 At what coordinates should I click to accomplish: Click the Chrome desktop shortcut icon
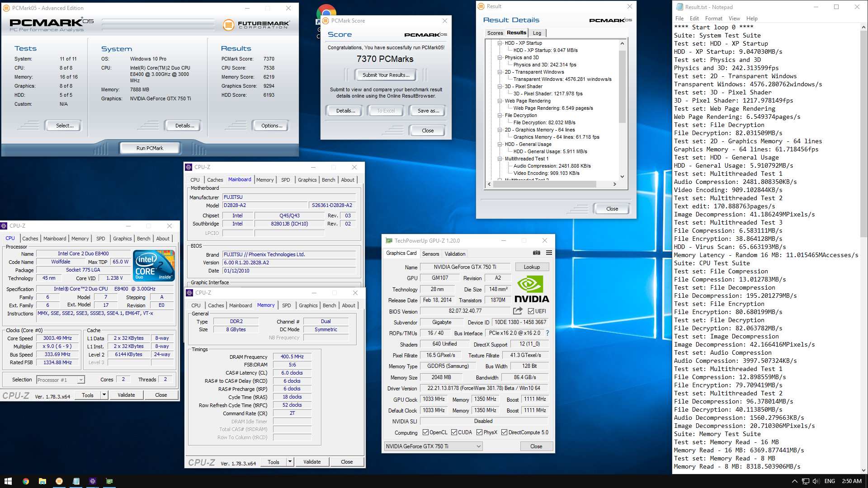(x=326, y=14)
